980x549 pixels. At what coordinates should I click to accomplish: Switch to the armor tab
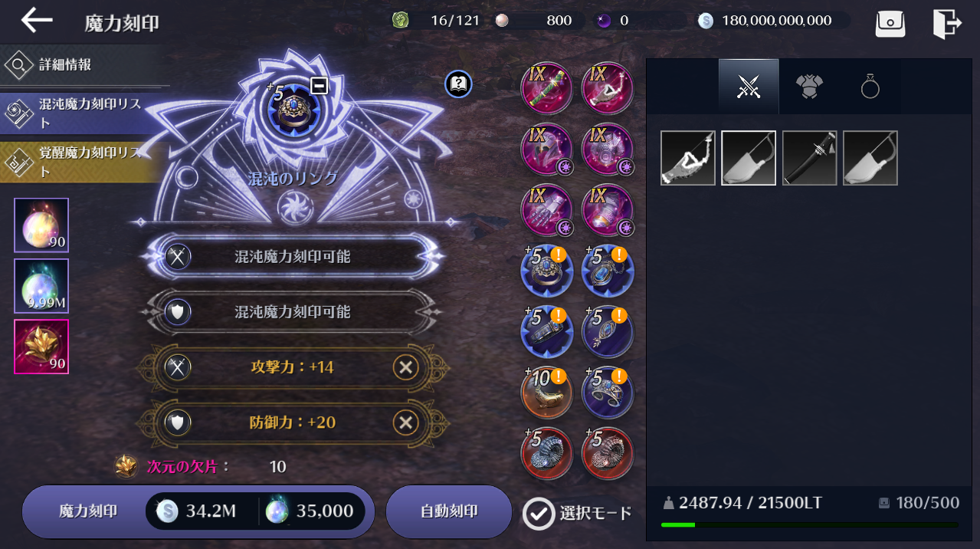(x=809, y=87)
